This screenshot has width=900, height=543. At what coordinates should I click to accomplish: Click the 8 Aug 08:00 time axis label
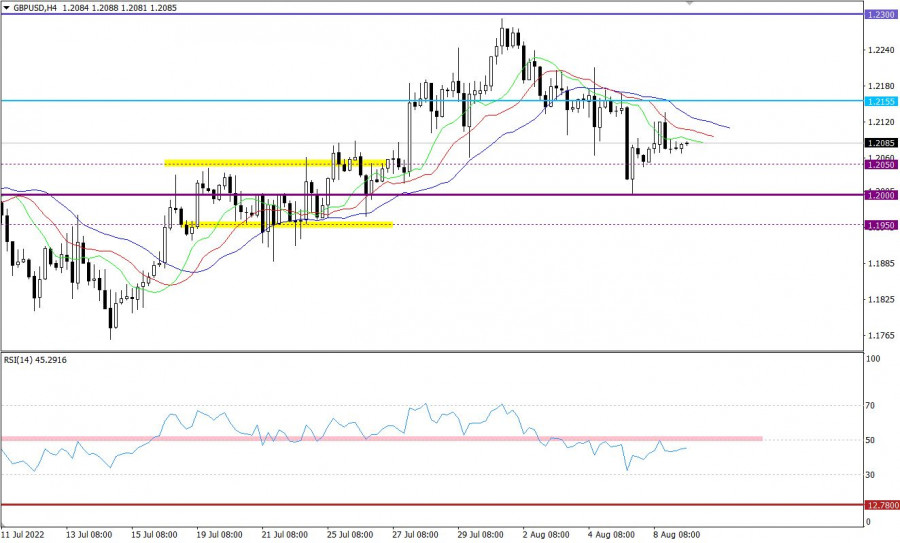click(677, 535)
